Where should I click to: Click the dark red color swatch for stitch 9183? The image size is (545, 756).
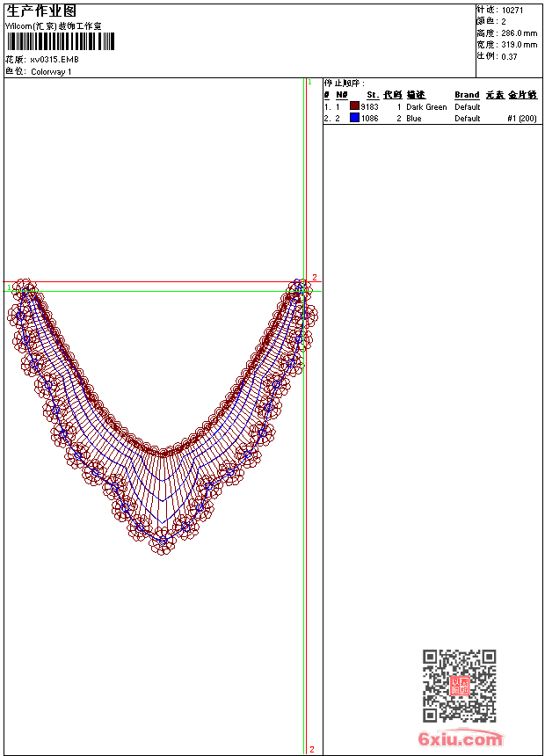click(354, 106)
